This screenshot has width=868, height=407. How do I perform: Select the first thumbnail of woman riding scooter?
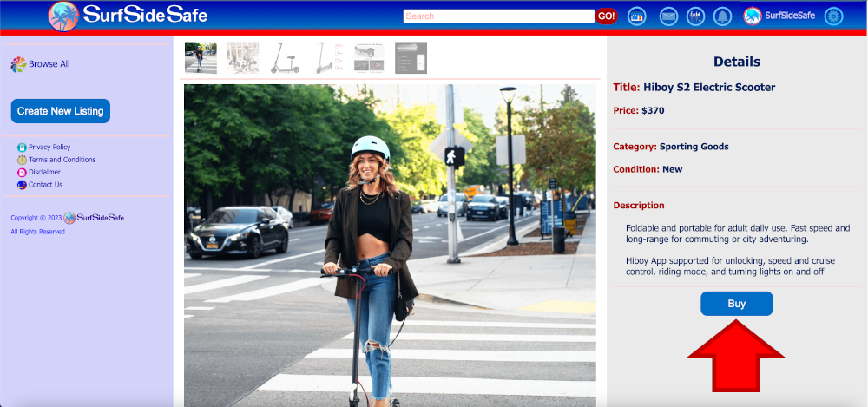[x=201, y=58]
